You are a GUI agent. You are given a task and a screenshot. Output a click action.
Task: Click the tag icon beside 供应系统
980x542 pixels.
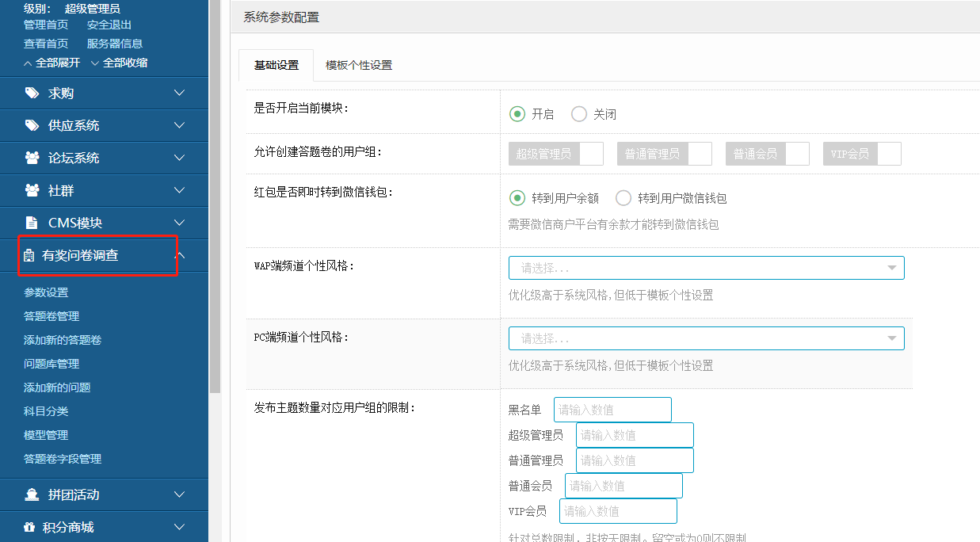coord(32,125)
